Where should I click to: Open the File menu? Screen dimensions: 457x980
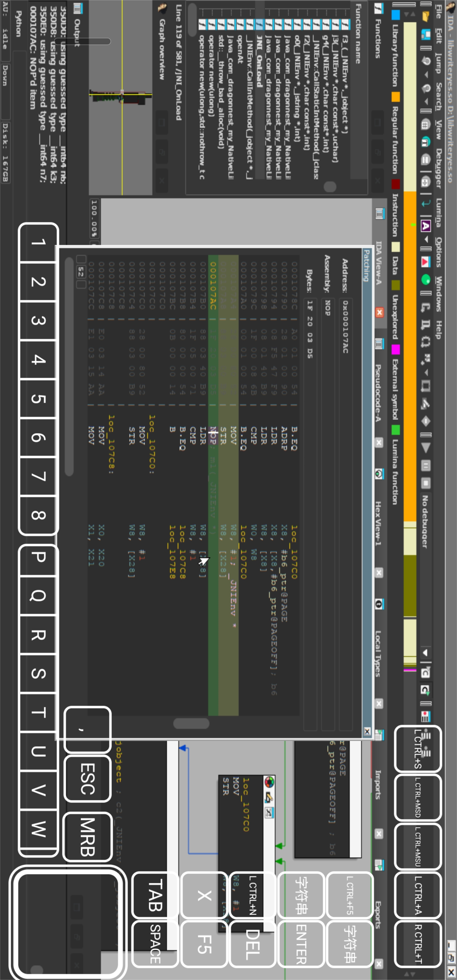click(439, 11)
